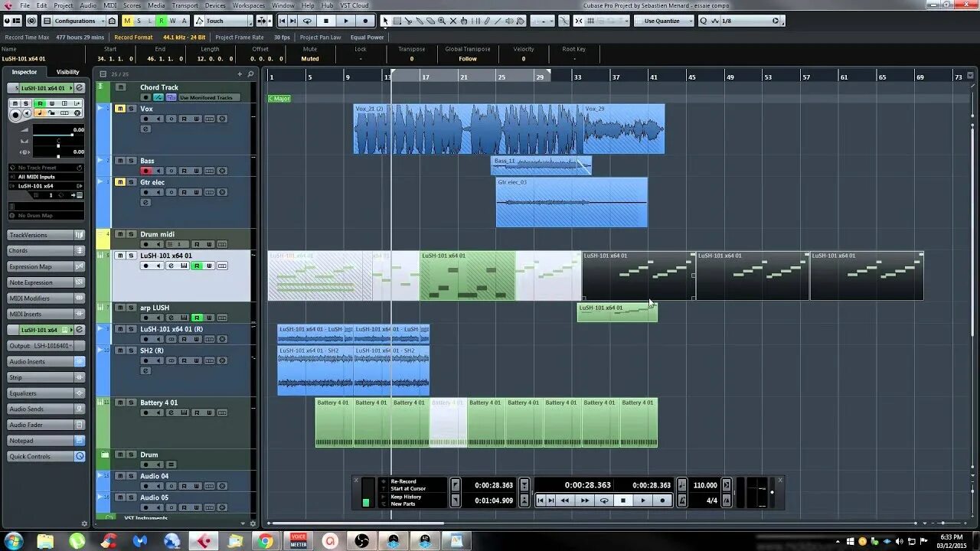Expand the Quick Controls inspector section
980x551 pixels.
46,457
